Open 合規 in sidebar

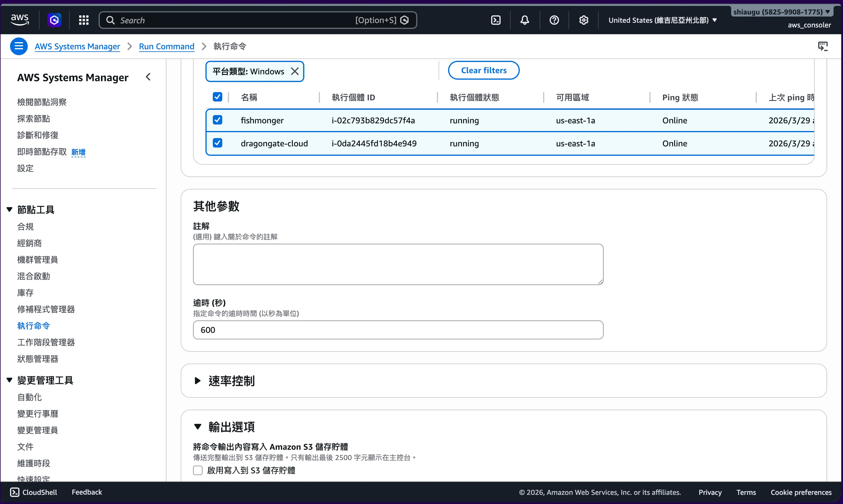coord(25,227)
